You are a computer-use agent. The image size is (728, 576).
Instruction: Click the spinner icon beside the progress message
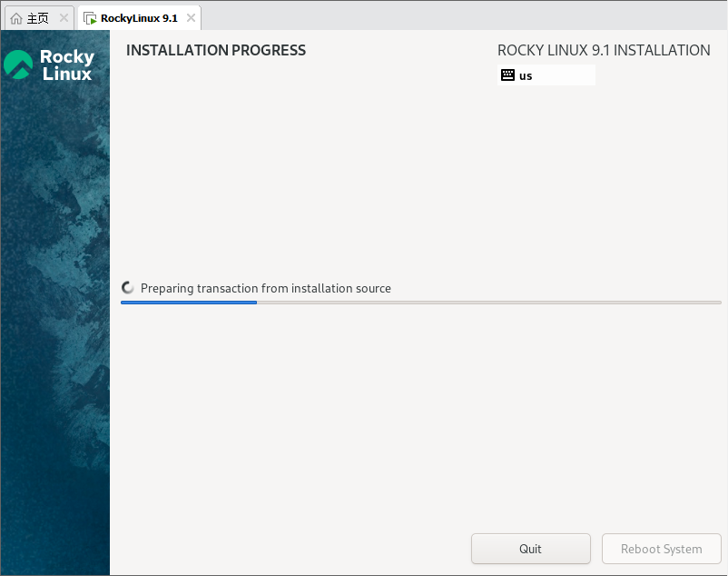click(127, 287)
